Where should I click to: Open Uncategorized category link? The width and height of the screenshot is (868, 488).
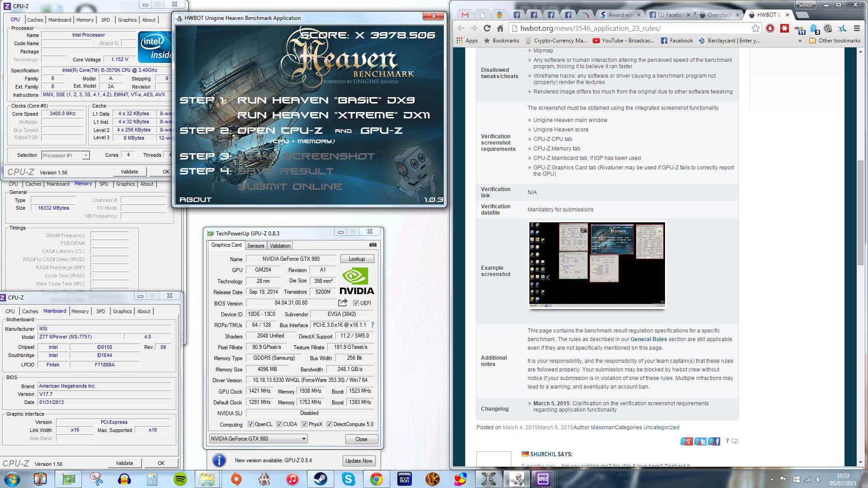coord(661,427)
